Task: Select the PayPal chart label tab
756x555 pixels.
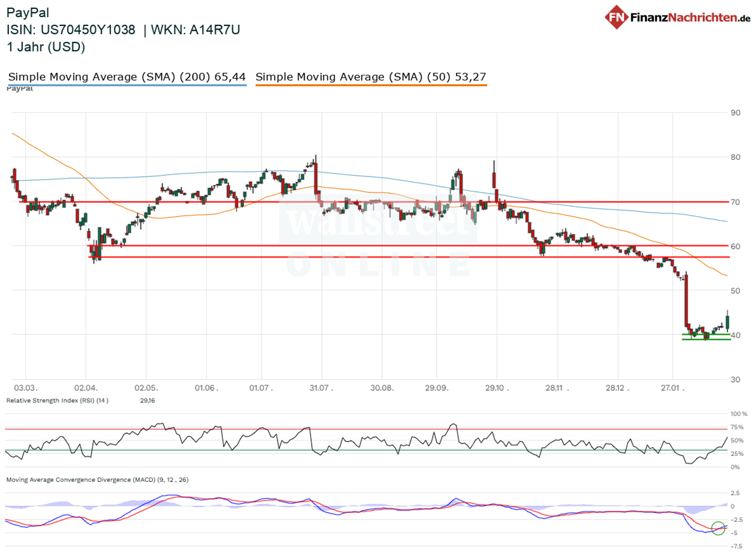Action: (x=20, y=89)
